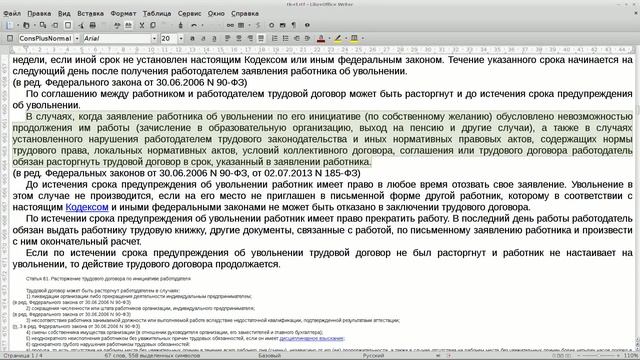Image resolution: width=640 pixels, height=360 pixels.
Task: Click the word count status field
Action: click(152, 356)
